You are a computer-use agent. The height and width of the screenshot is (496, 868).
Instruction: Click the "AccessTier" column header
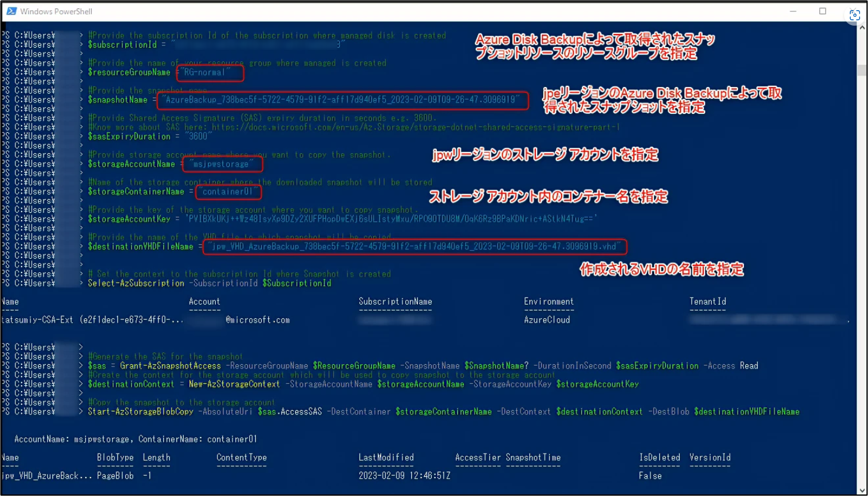pos(478,457)
